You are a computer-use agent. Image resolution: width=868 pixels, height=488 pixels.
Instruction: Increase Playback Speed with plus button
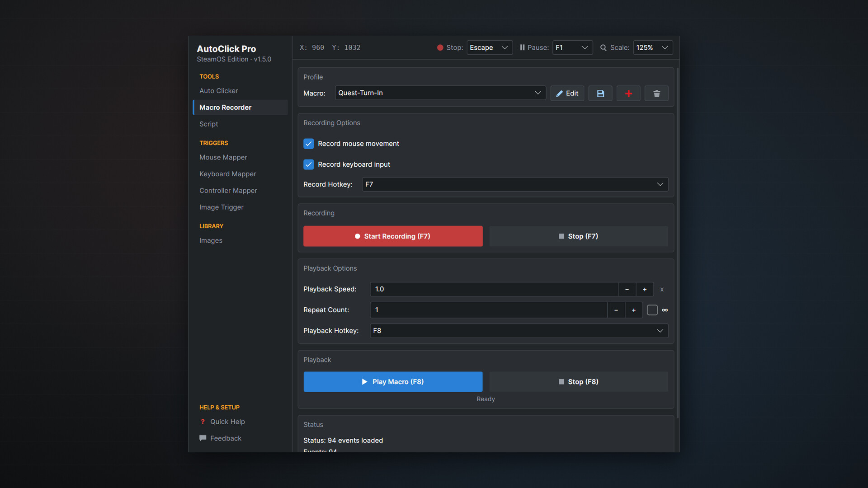click(x=645, y=289)
